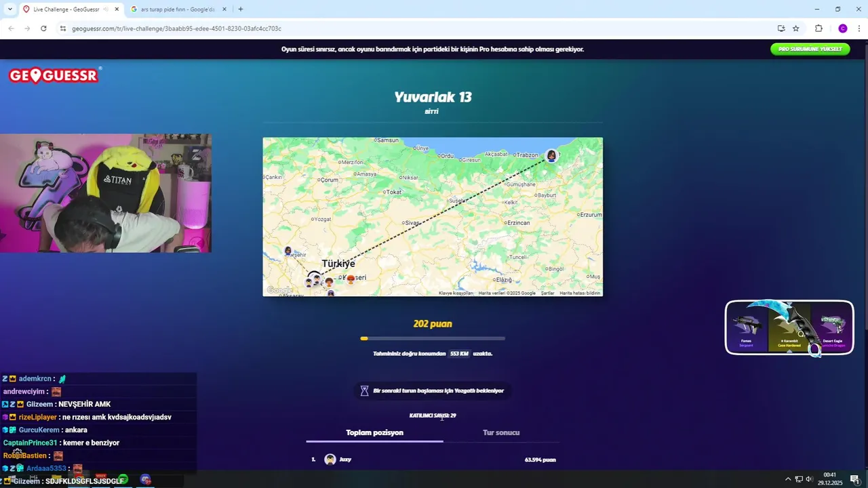The height and width of the screenshot is (488, 868).
Task: Open the Chrome extensions menu
Action: 818,28
